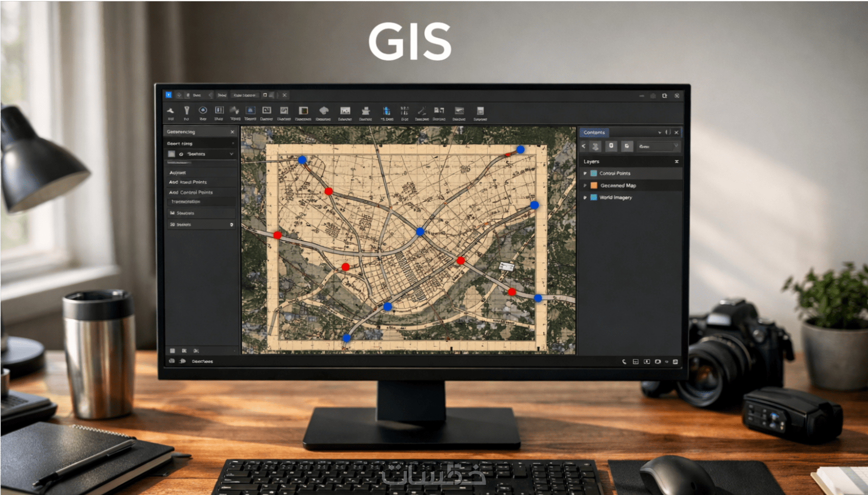Click the World Imagery layer swatch
This screenshot has height=495, width=868.
pos(594,197)
